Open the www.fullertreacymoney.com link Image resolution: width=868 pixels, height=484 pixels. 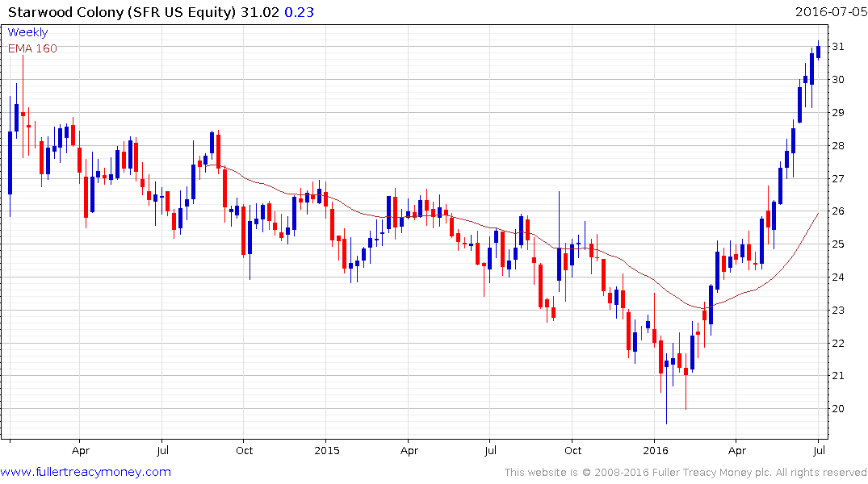(x=86, y=472)
